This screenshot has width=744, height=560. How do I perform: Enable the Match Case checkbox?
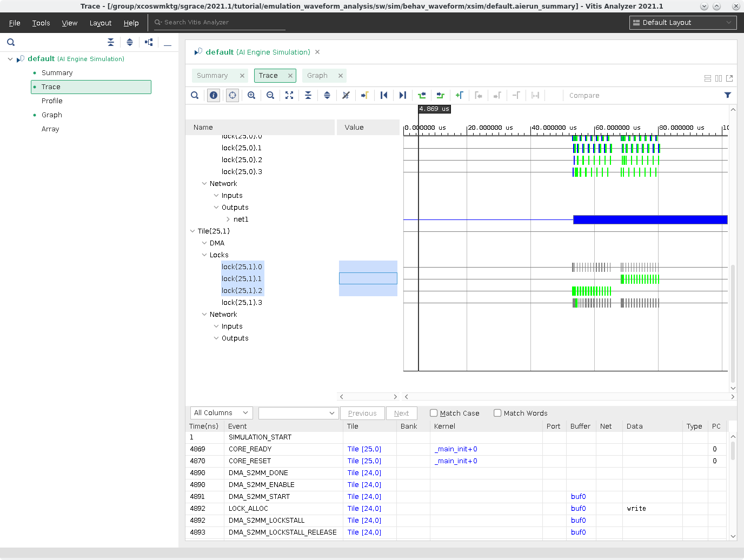(x=434, y=413)
